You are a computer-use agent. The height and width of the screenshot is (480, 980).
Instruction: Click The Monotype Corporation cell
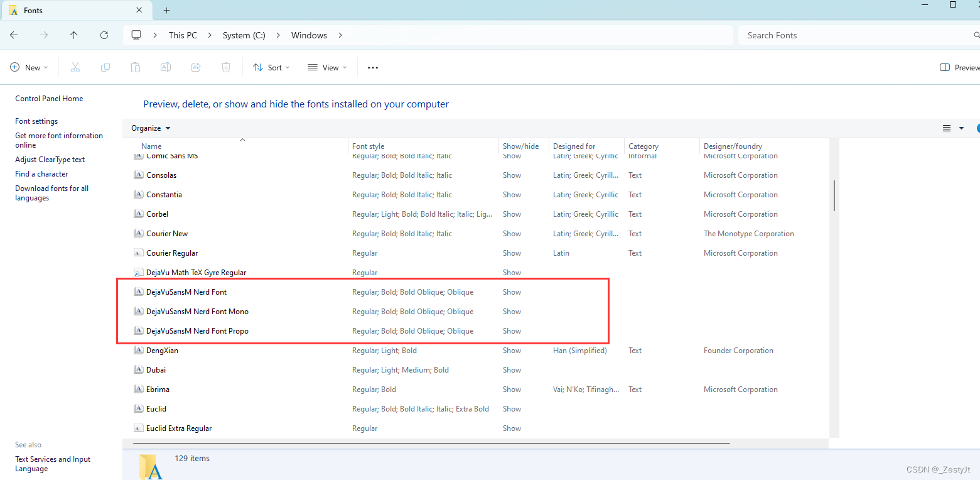(x=749, y=234)
